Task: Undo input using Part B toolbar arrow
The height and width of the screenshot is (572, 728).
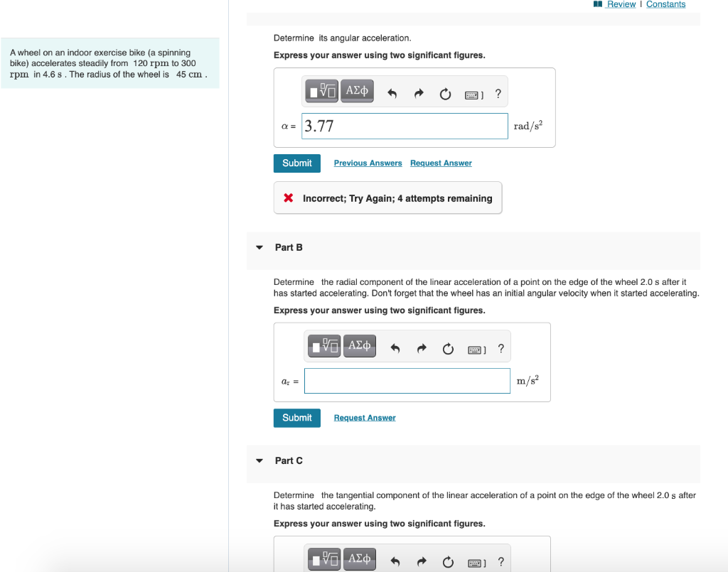Action: (395, 347)
